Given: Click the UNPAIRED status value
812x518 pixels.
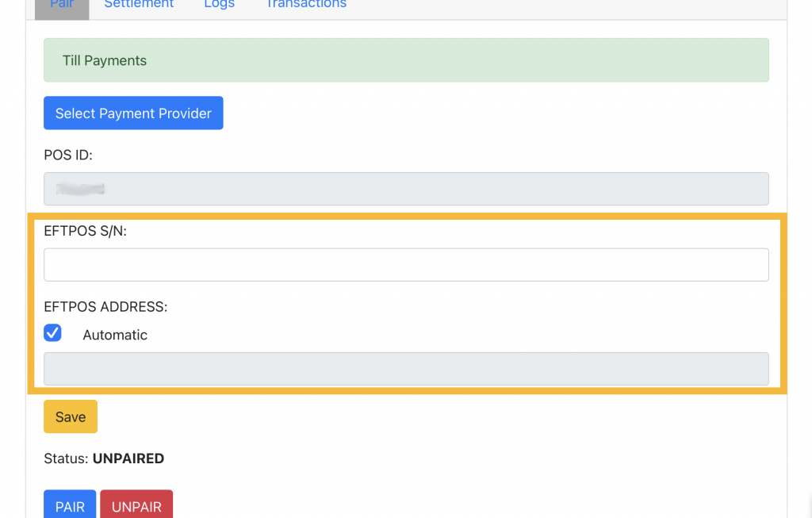Looking at the screenshot, I should [128, 459].
